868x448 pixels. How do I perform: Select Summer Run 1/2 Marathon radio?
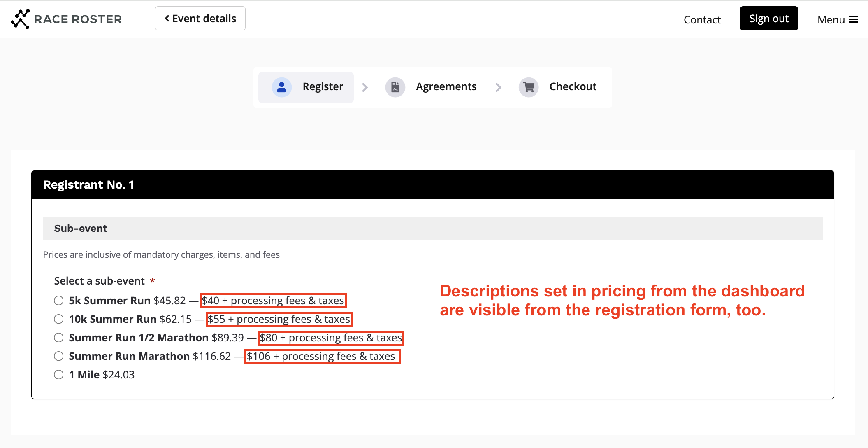coord(59,338)
